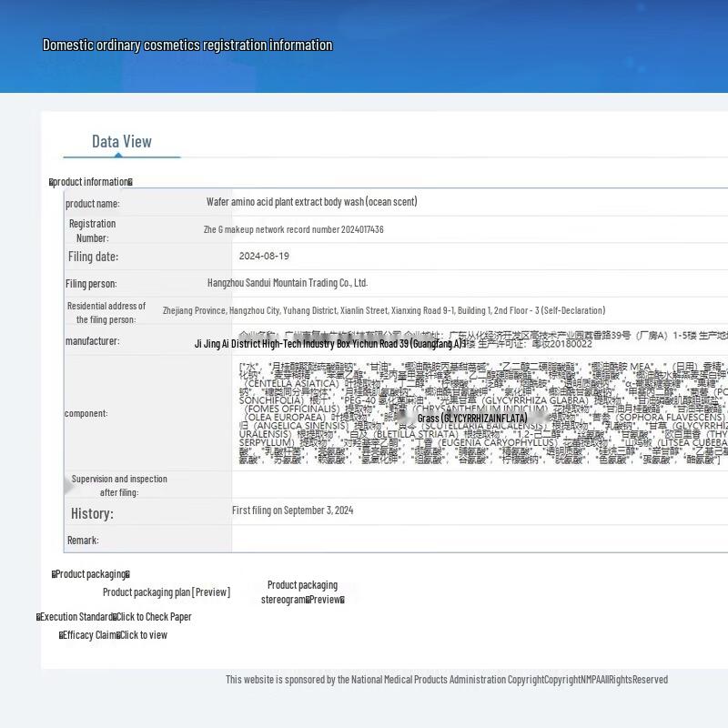Open 'Click to view' beside Efficacy Claim
728x728 pixels.
tap(144, 635)
